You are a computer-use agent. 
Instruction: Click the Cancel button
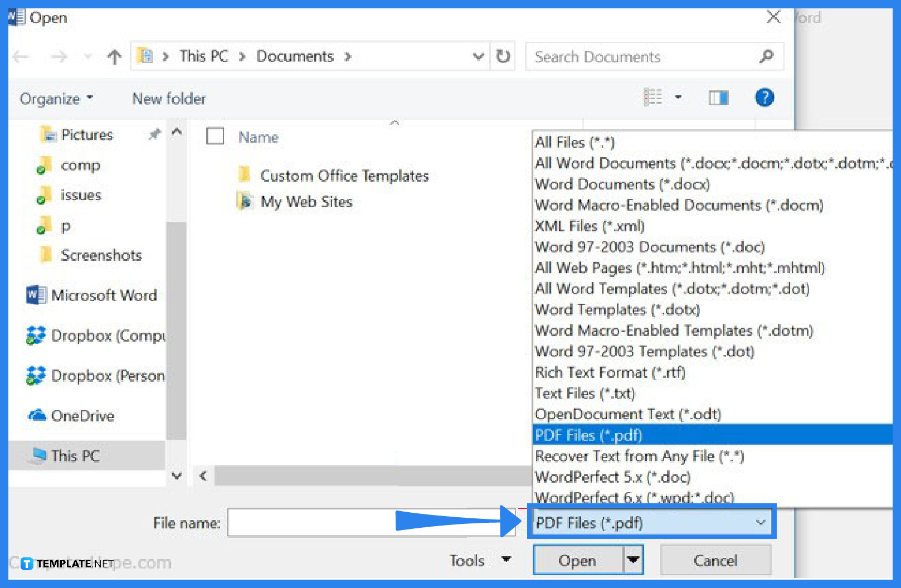coord(715,560)
